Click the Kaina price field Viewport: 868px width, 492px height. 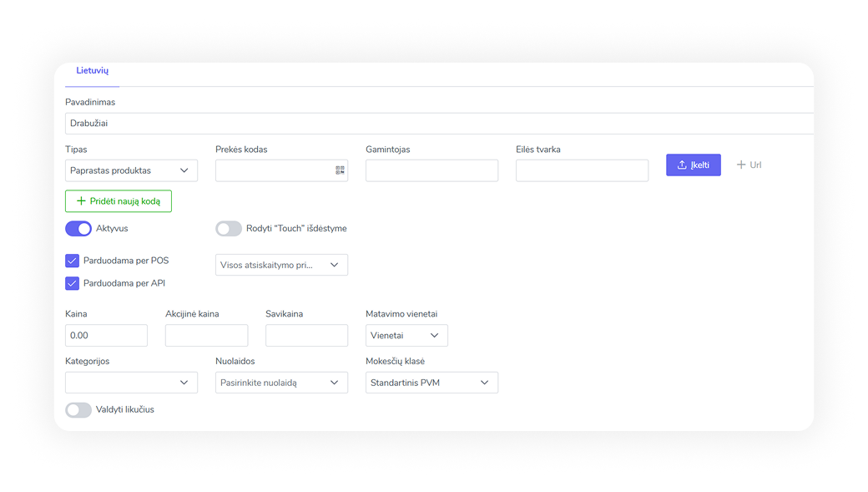[x=106, y=336]
